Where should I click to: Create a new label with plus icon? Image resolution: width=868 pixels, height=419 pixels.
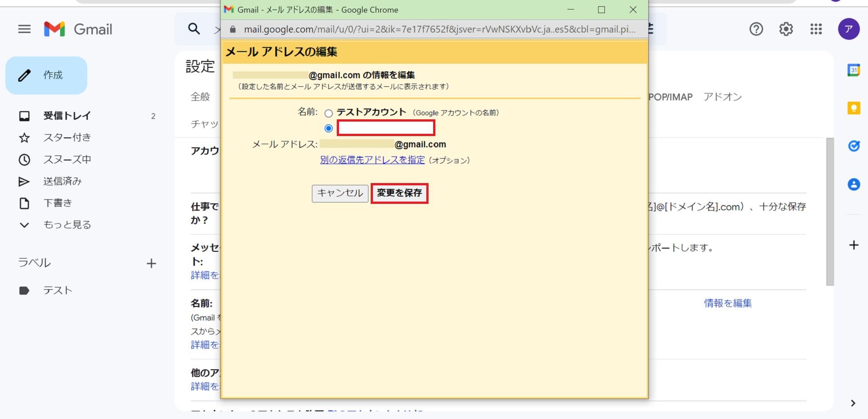151,264
